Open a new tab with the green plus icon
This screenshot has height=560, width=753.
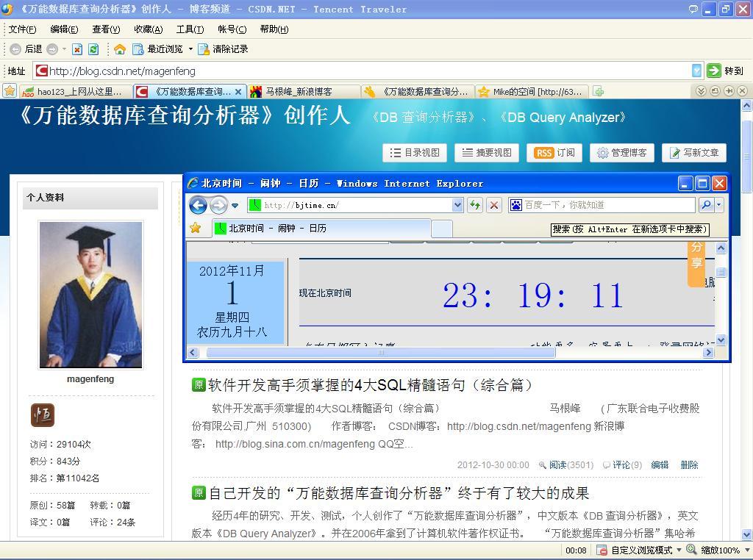(x=599, y=91)
